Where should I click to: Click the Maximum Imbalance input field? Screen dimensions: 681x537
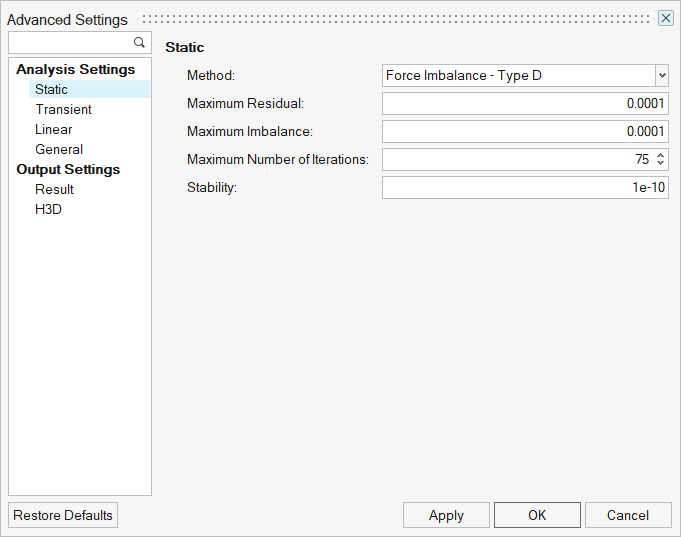tap(525, 131)
